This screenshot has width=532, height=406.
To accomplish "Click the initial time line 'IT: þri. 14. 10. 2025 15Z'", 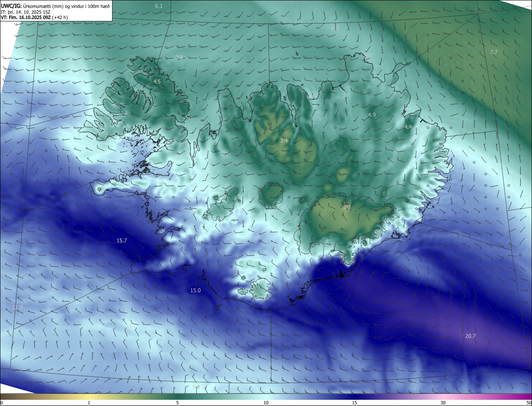I will 26,12.
